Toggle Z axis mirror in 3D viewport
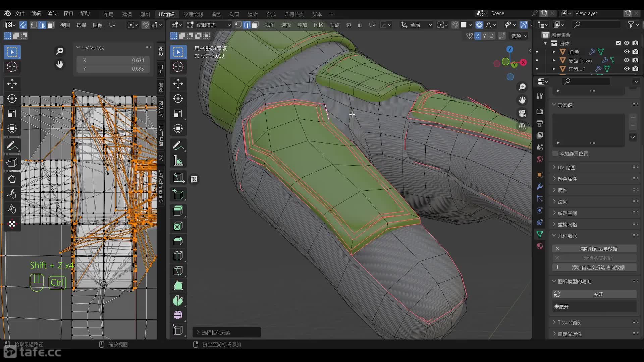 point(491,36)
